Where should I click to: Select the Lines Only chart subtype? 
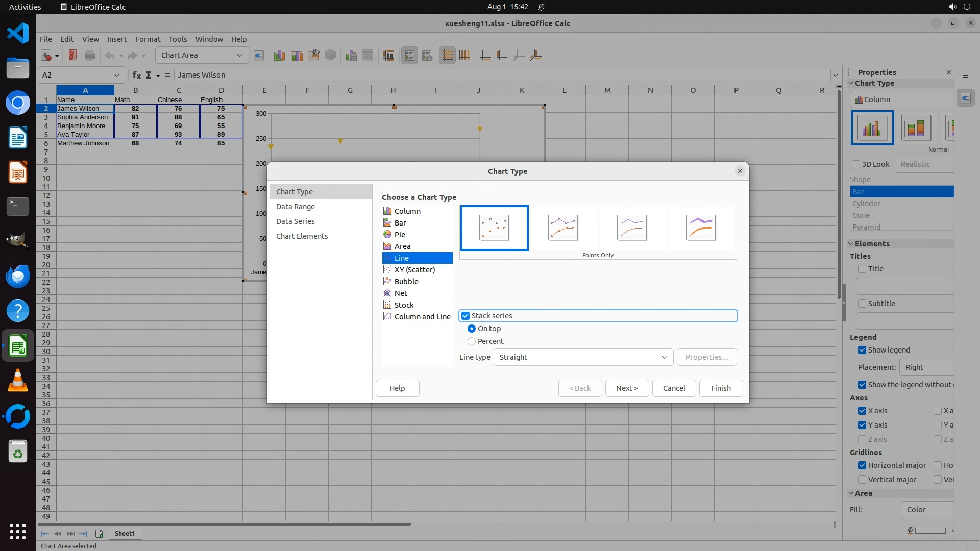632,228
